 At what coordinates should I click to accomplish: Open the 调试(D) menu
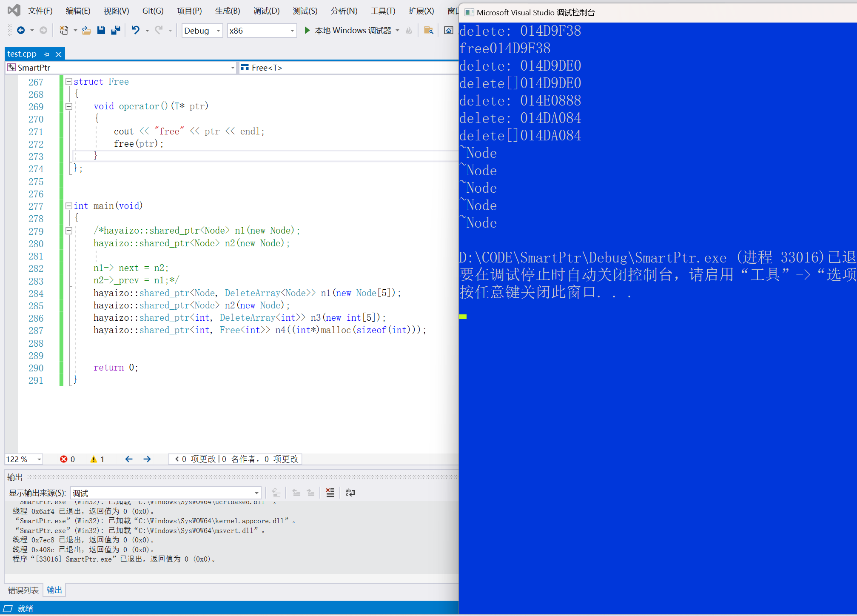(x=266, y=11)
